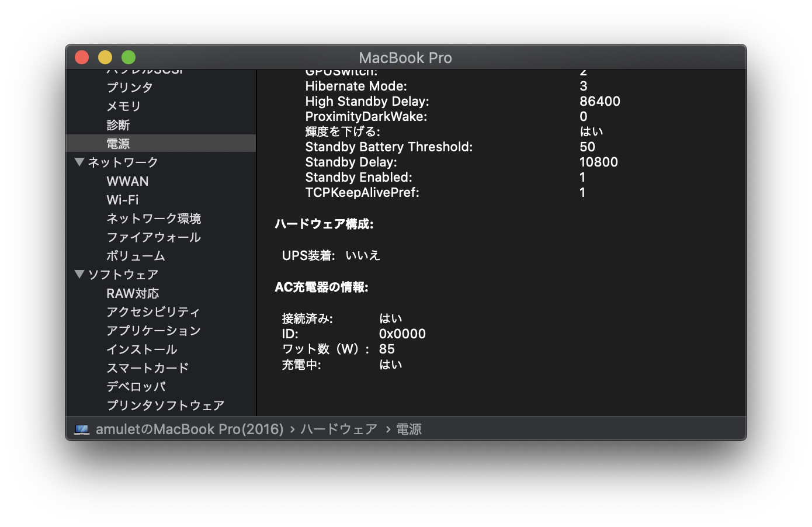
Task: Click amuletのMacBook Pro(2016) in path bar
Action: 190,429
